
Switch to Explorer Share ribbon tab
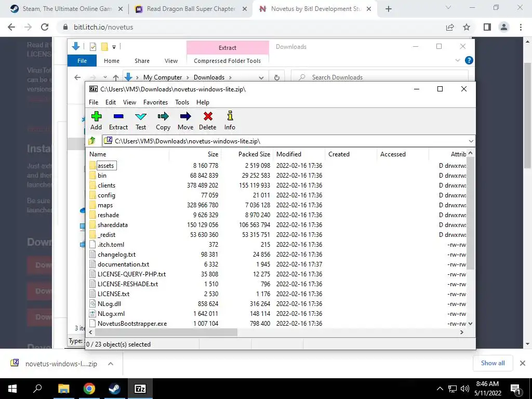point(142,61)
